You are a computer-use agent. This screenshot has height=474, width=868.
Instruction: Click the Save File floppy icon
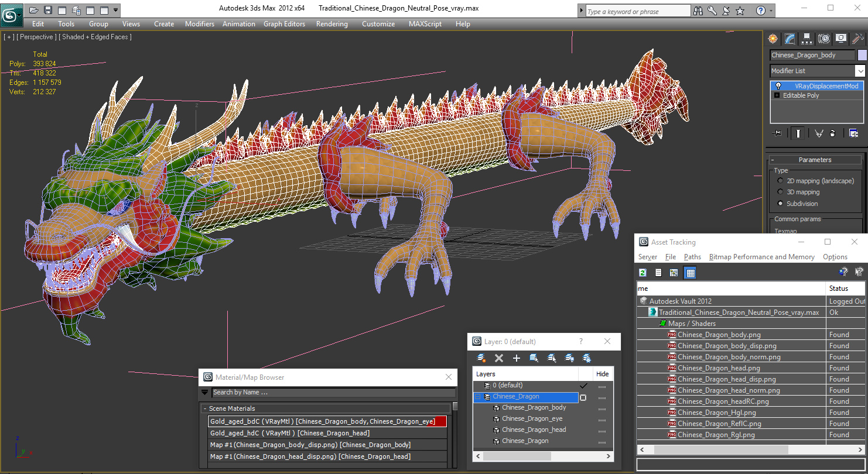click(x=48, y=10)
